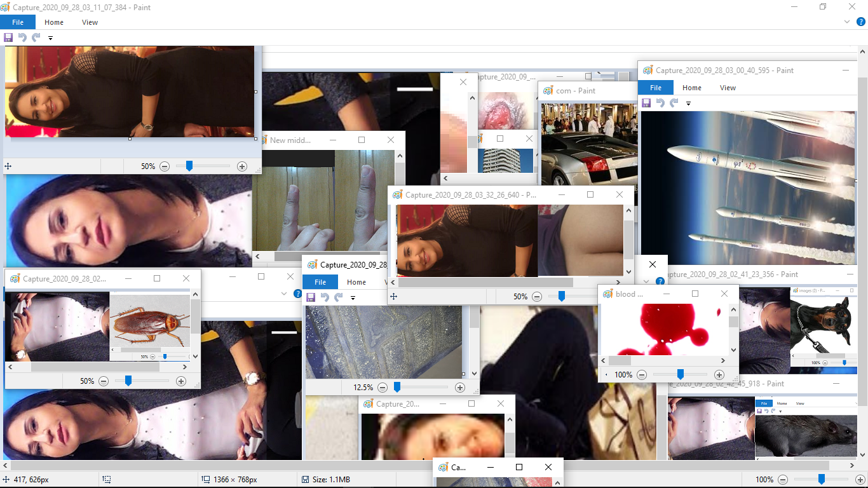
Task: Click the main status bar zoom slider handle
Action: click(821, 480)
